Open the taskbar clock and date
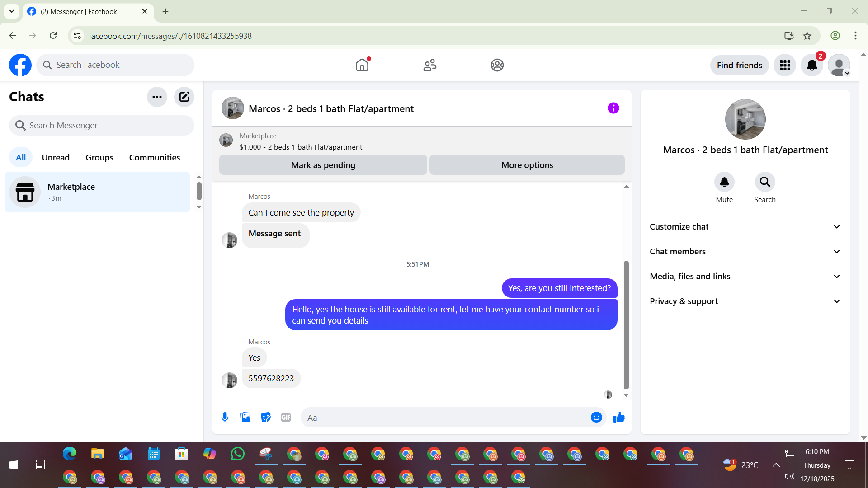Image resolution: width=868 pixels, height=488 pixels. click(x=817, y=465)
